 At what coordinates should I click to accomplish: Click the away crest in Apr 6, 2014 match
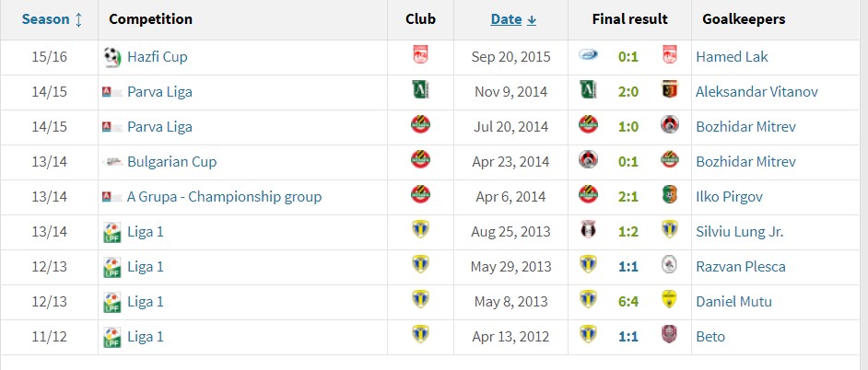[x=670, y=195]
